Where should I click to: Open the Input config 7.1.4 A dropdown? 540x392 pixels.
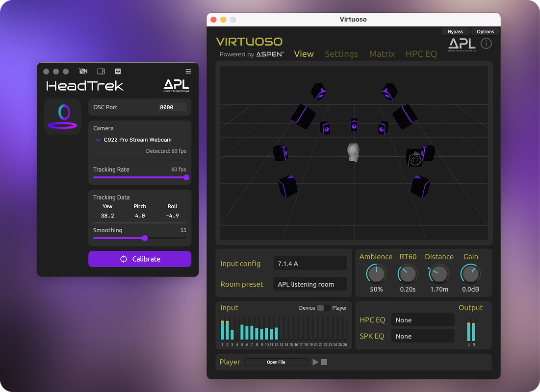pos(309,264)
